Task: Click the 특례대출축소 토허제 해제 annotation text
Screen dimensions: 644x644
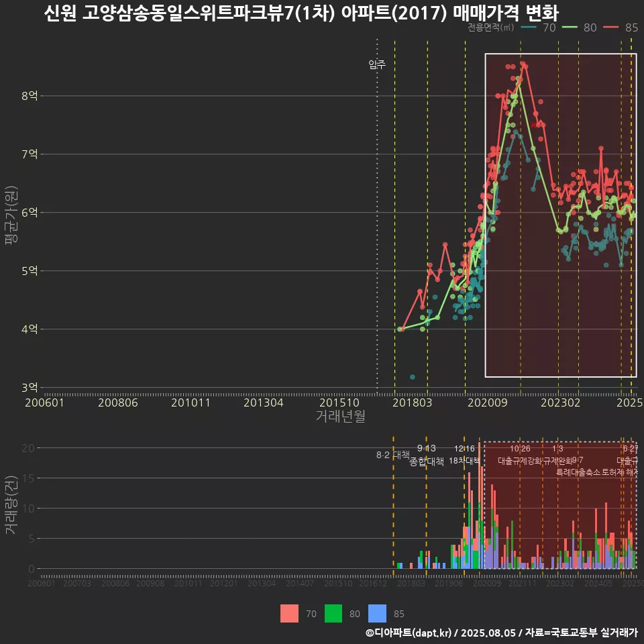Action: (x=597, y=472)
